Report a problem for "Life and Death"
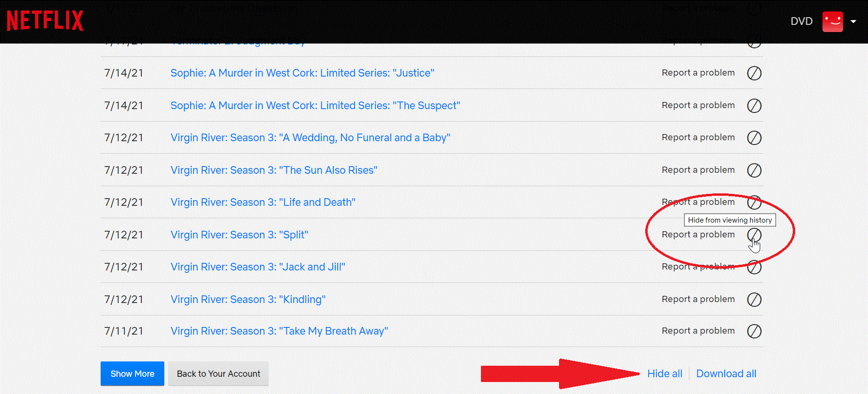This screenshot has height=394, width=868. [x=698, y=202]
